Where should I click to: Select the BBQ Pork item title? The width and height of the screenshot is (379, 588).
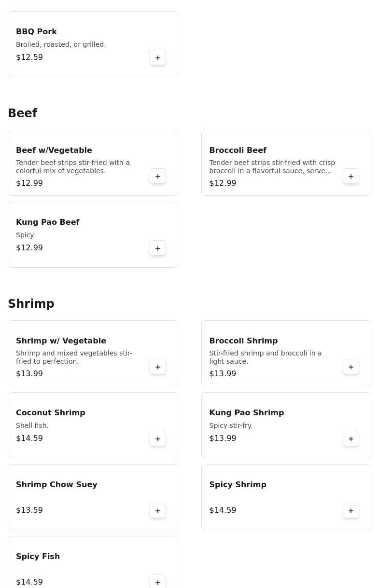pyautogui.click(x=37, y=31)
